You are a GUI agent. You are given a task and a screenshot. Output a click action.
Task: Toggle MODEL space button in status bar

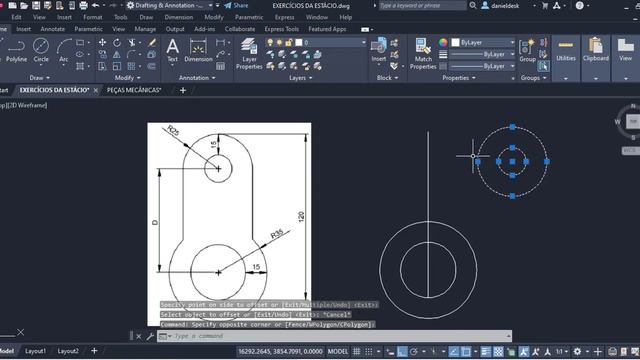click(x=338, y=351)
